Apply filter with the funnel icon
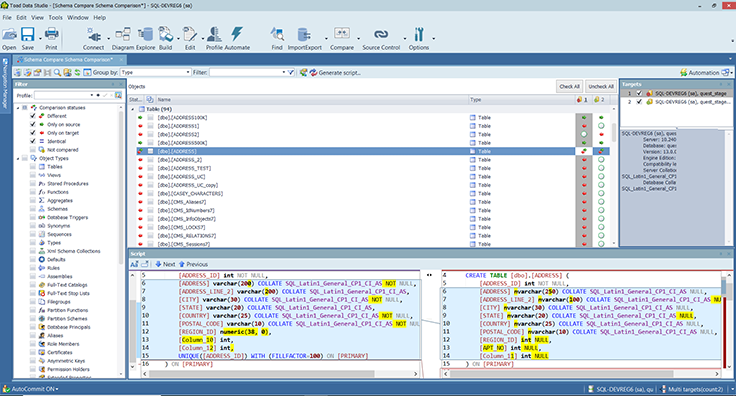The image size is (736, 396). (291, 72)
